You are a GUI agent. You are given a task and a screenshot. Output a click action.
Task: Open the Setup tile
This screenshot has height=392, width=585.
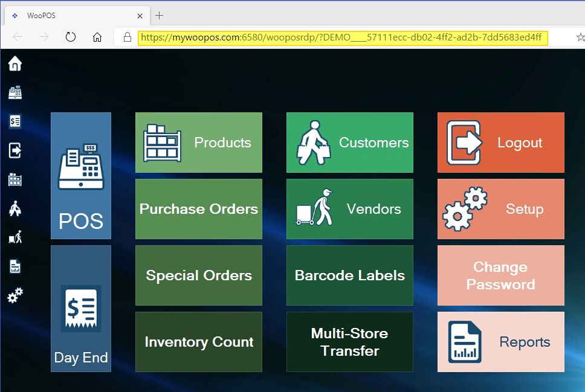point(501,209)
